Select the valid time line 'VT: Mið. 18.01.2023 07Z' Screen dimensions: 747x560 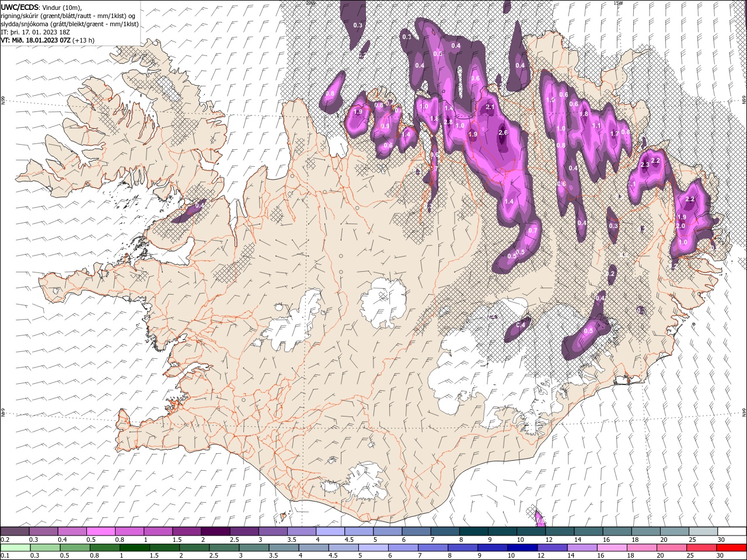[36, 40]
